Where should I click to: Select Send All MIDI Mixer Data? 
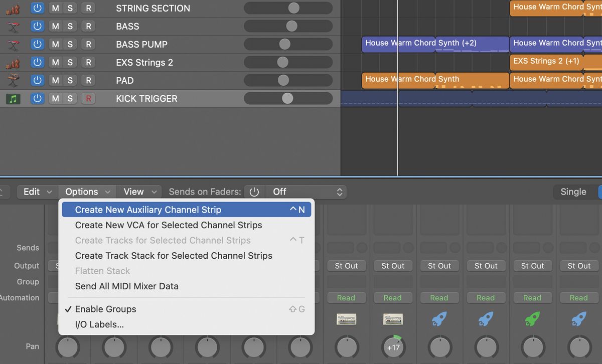click(x=126, y=286)
